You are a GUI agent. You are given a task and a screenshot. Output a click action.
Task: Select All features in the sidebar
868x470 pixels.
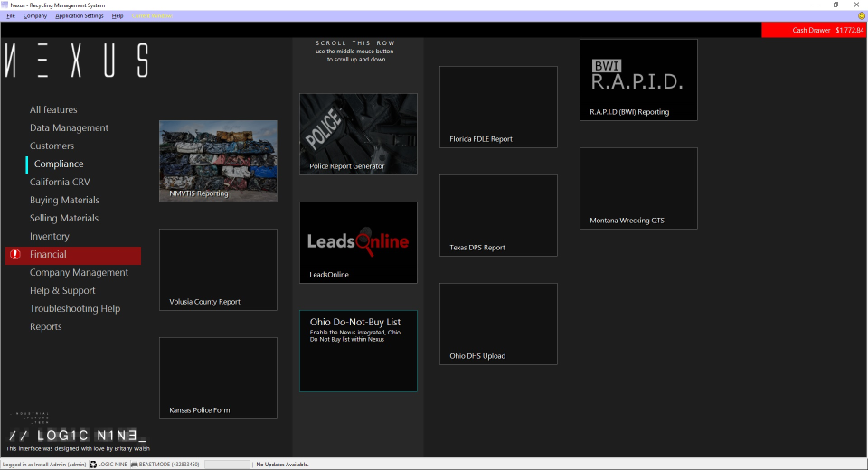[x=53, y=109]
